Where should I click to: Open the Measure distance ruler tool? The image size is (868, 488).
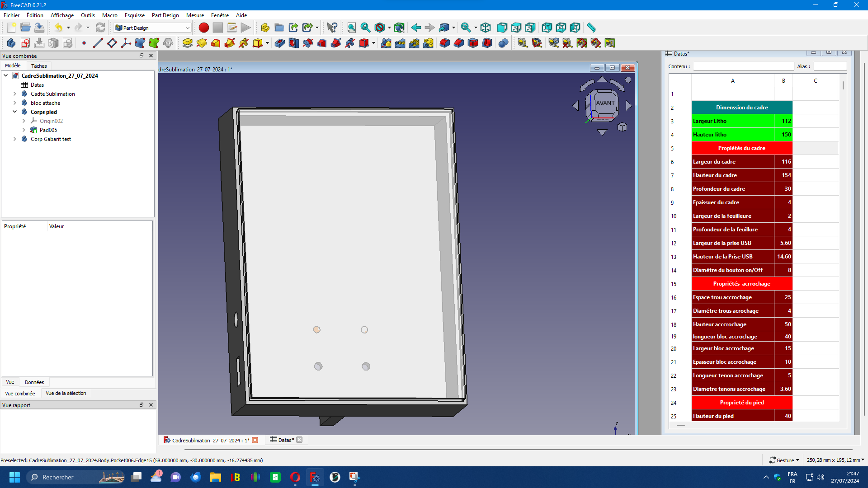[591, 28]
